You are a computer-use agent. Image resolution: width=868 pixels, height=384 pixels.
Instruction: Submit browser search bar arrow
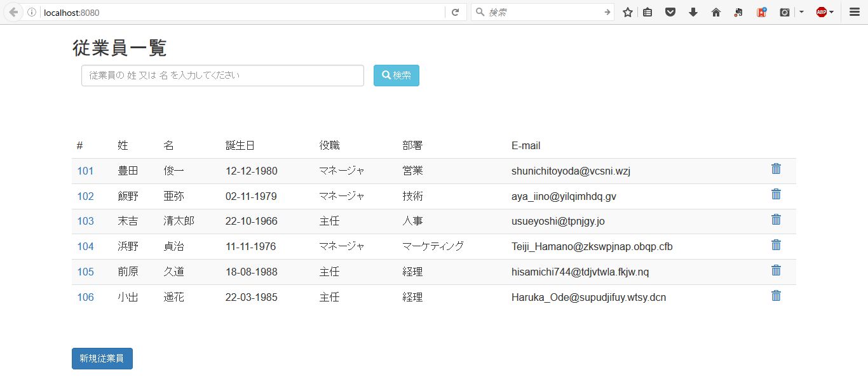[607, 12]
